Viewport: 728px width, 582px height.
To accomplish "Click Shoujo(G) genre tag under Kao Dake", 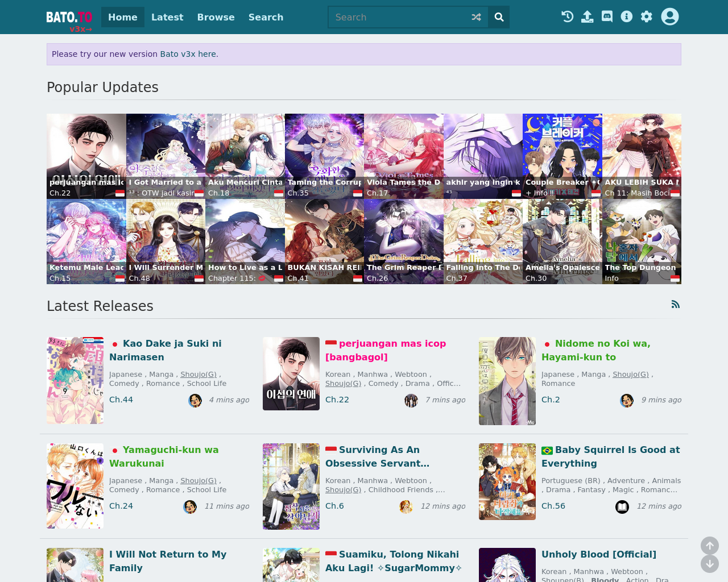I will [x=198, y=375].
